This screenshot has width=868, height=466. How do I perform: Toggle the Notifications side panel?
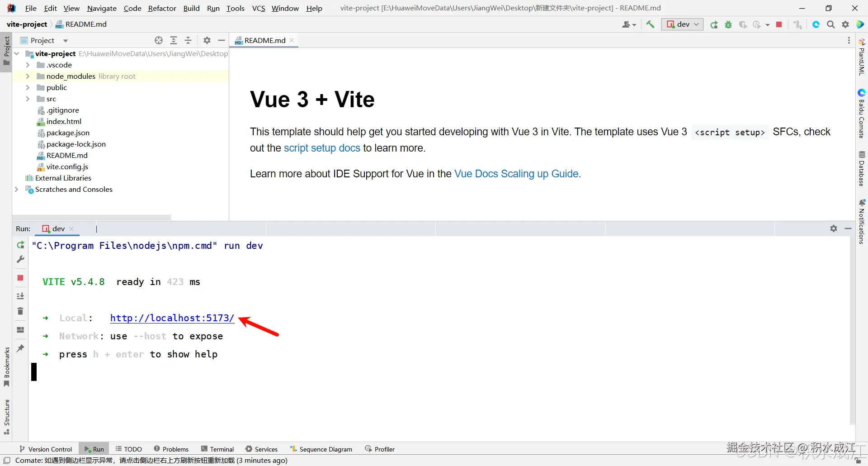pos(862,222)
